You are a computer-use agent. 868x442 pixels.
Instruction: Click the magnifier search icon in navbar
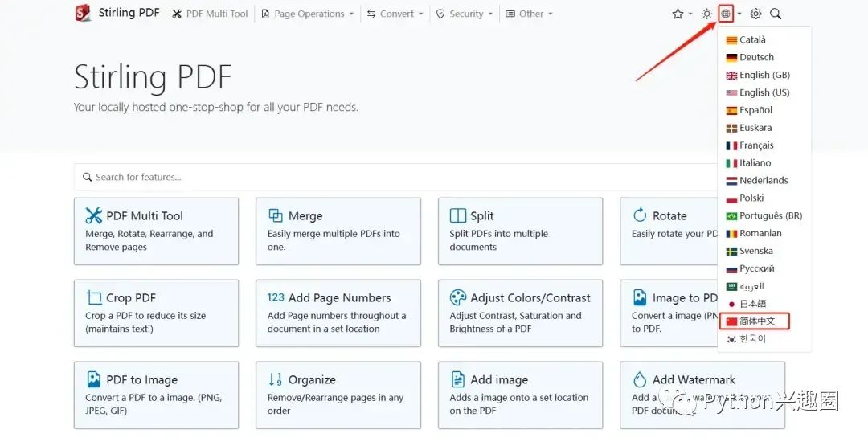[776, 14]
